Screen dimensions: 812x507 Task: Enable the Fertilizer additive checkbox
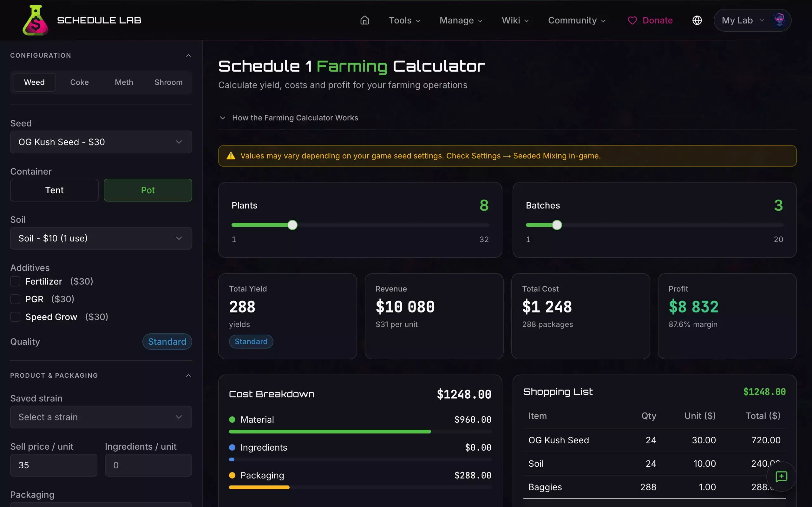coord(16,281)
